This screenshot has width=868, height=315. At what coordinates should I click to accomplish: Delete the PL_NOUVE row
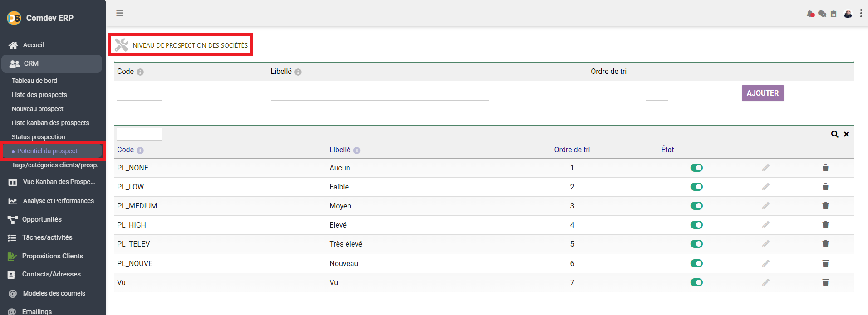825,263
